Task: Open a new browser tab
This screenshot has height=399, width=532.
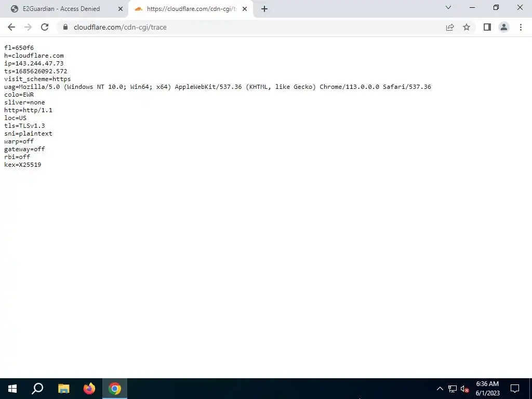Action: (x=264, y=9)
